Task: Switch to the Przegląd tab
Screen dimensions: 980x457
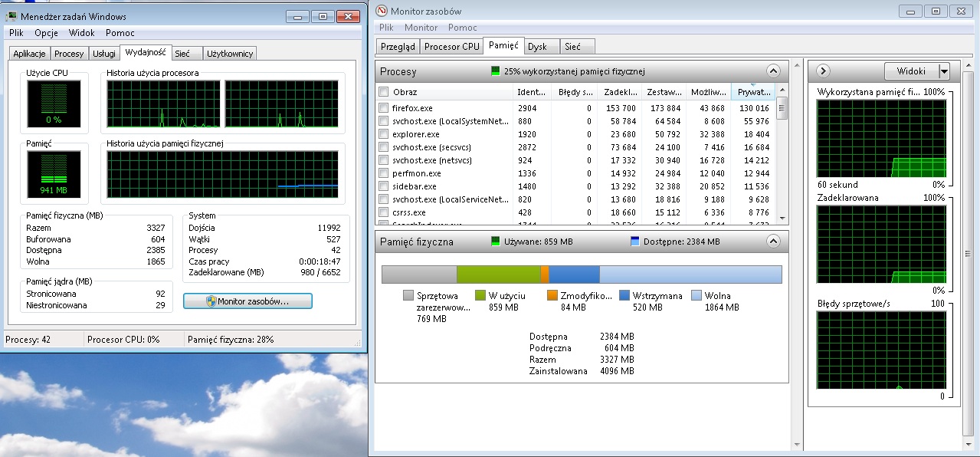Action: click(398, 47)
